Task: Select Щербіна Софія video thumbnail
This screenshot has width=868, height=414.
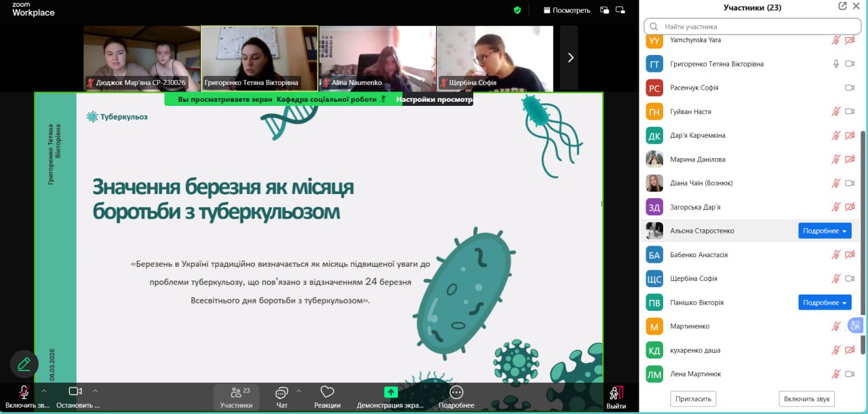Action: [x=494, y=58]
